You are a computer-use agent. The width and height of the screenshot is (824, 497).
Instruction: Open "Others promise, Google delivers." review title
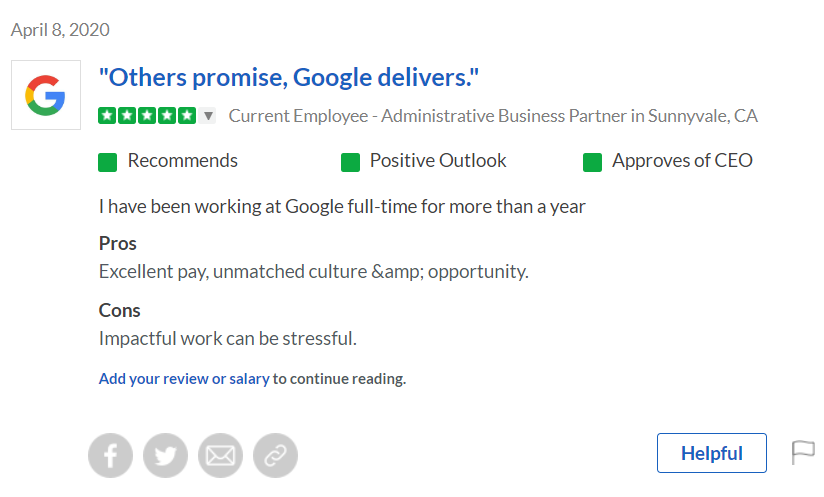pyautogui.click(x=289, y=76)
